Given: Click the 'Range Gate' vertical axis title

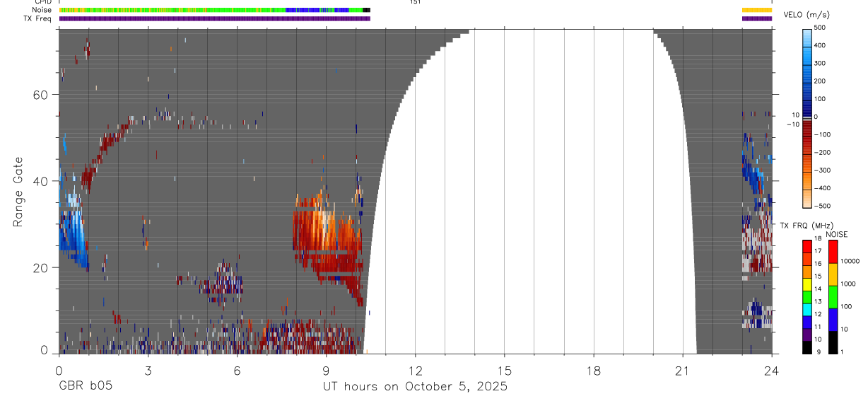Looking at the screenshot, I should click(18, 192).
